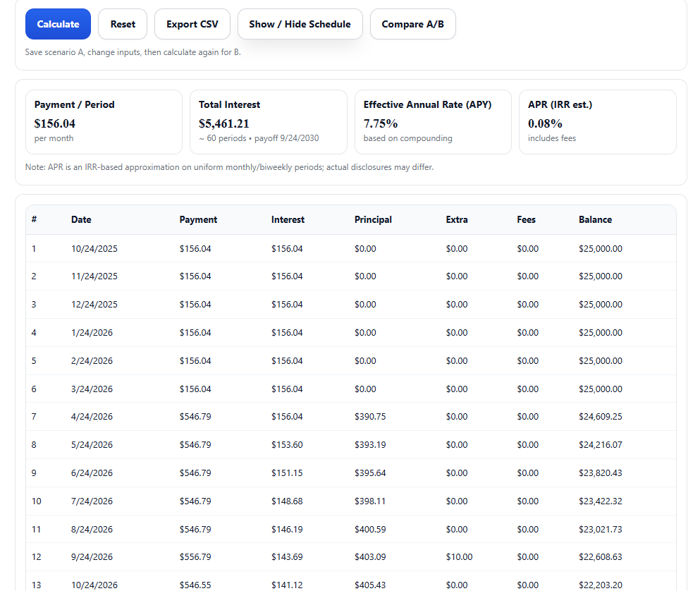Click the Fees column header
The width and height of the screenshot is (700, 591).
tap(527, 219)
